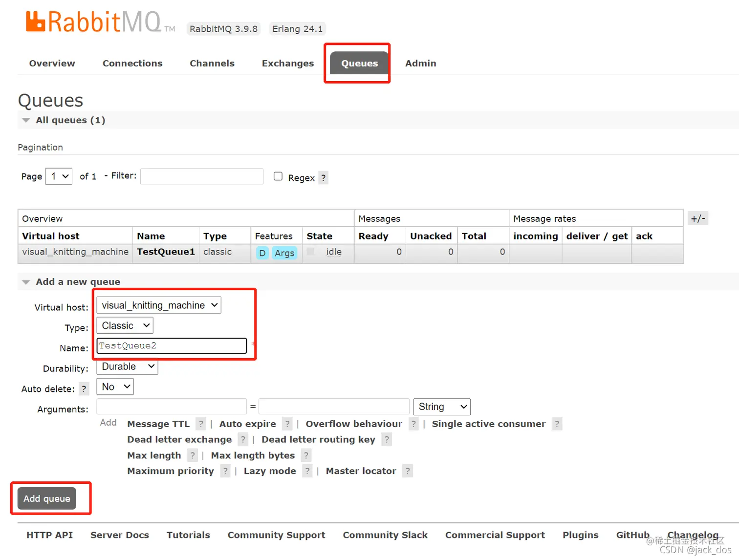Add Auto expire argument

[x=248, y=424]
